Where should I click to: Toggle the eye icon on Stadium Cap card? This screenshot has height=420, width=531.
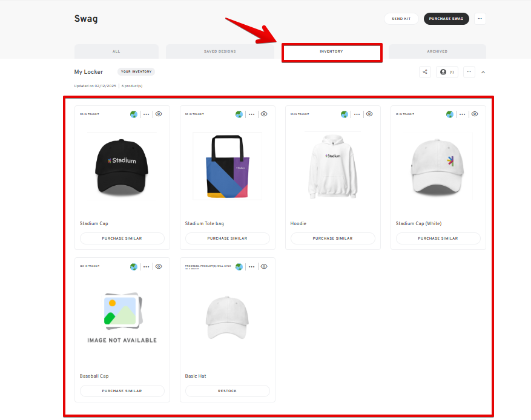point(159,114)
